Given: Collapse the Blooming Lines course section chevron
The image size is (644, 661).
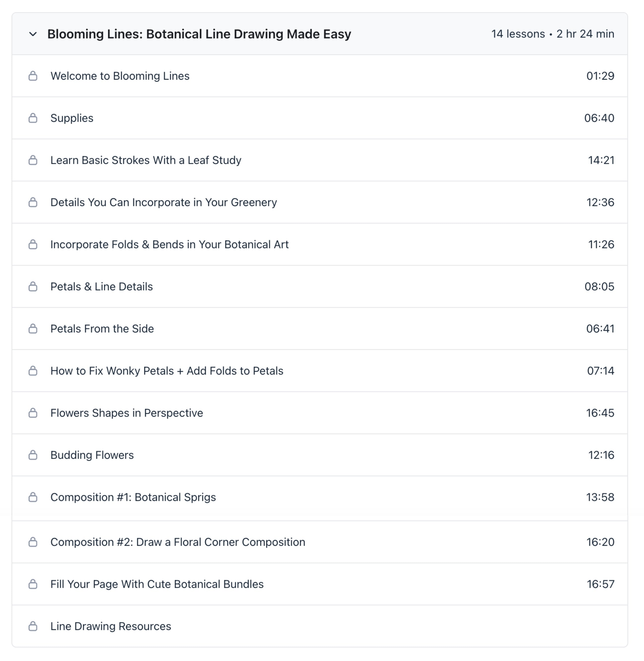Looking at the screenshot, I should tap(33, 34).
